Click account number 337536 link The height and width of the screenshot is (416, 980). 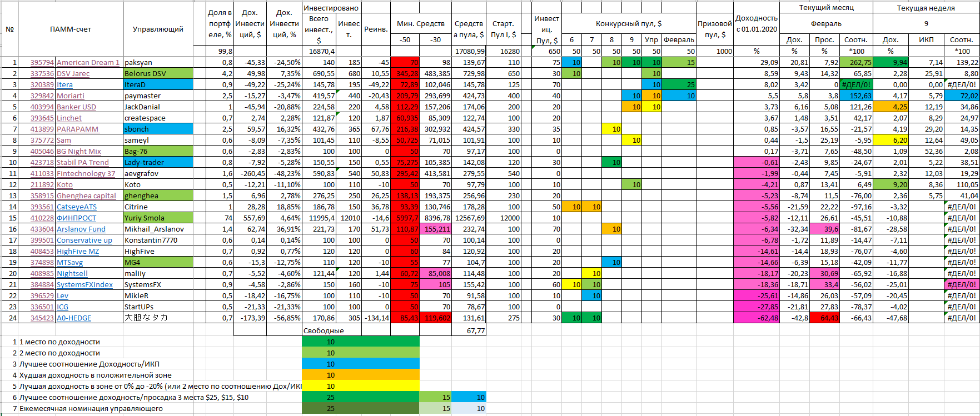[x=42, y=74]
